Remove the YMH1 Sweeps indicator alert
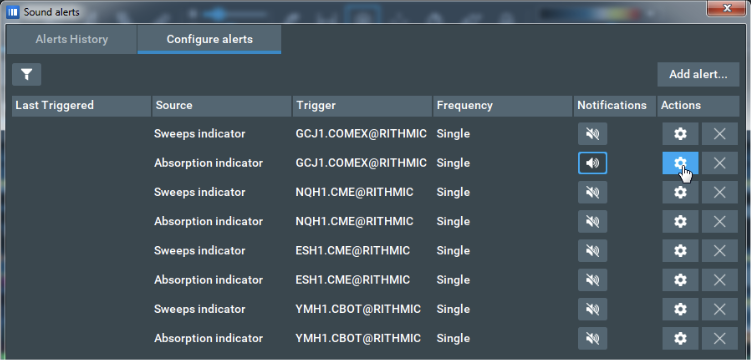751x360 pixels. click(719, 309)
